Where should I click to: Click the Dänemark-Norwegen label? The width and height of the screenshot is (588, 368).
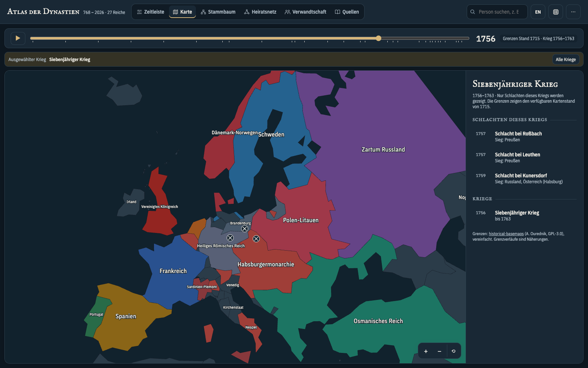[234, 132]
